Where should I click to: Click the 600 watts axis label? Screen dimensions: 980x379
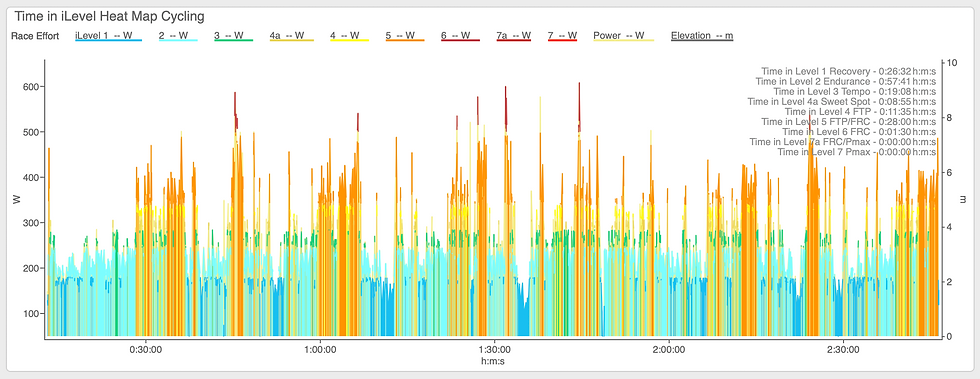coord(32,86)
